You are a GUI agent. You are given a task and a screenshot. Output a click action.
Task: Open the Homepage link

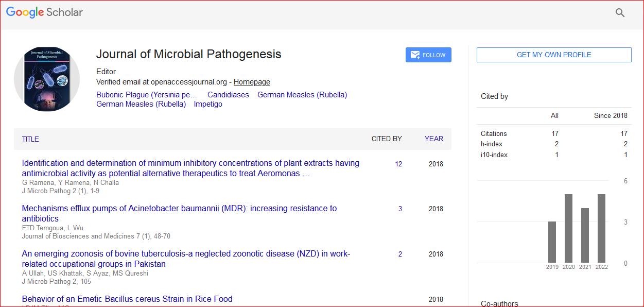252,82
